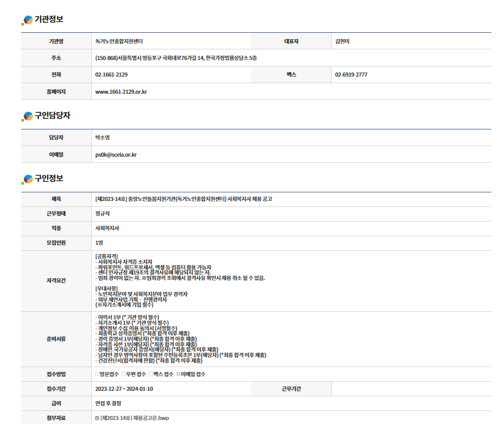This screenshot has height=424, width=504.
Task: Tick the 우편 접수 checkbox
Action: point(123,374)
